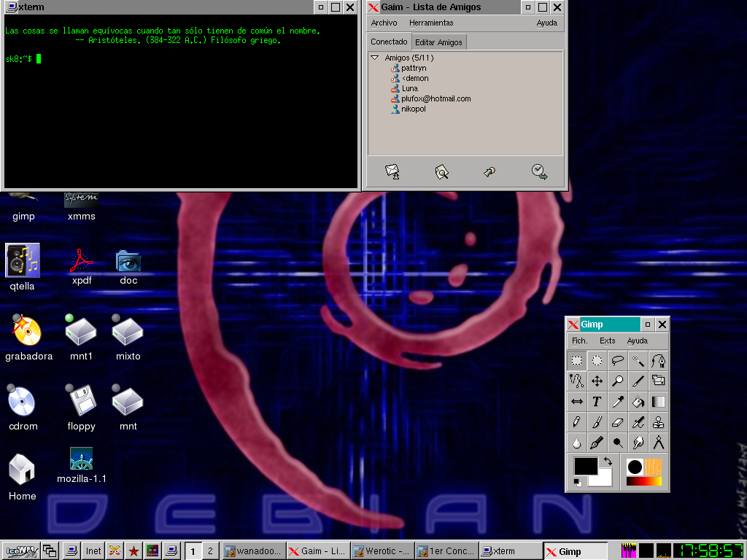The image size is (747, 560).
Task: Switch to the Editar Amigos tab
Action: click(x=438, y=42)
